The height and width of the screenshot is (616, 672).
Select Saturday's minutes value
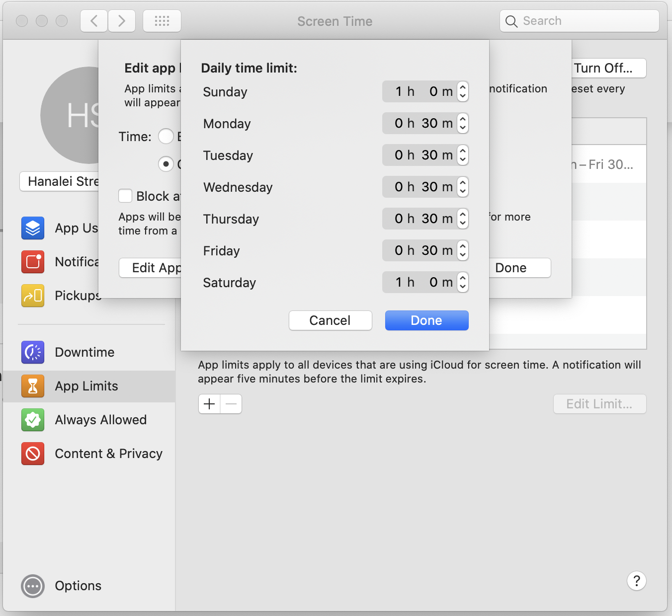coord(433,282)
